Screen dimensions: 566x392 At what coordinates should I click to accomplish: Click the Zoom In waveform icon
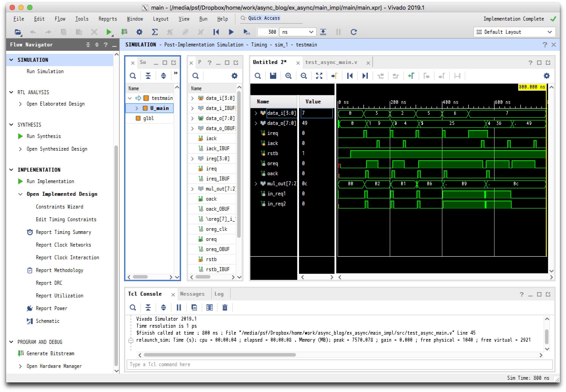click(x=288, y=76)
